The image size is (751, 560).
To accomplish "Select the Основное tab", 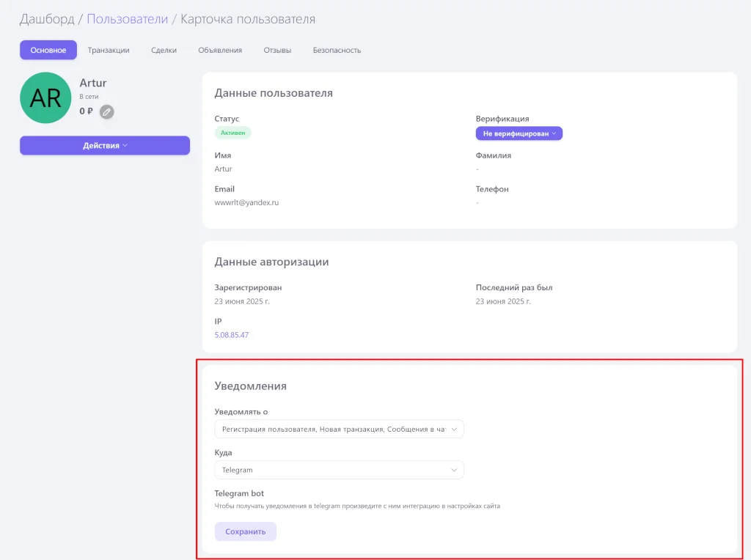I will pos(48,50).
